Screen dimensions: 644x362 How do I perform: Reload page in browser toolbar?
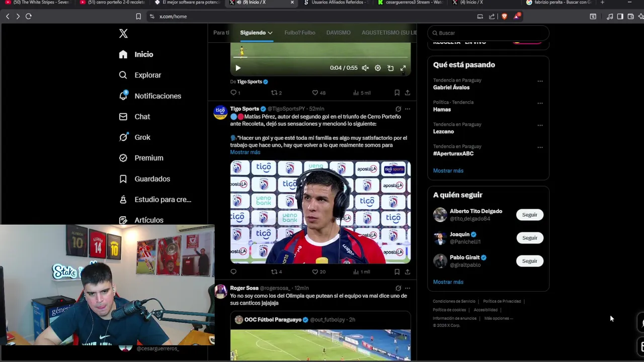click(x=29, y=16)
